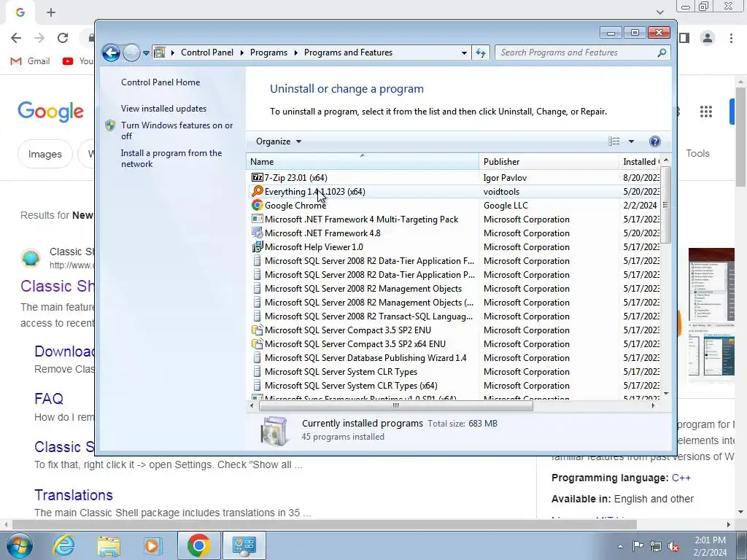Open the address bar history dropdown
Image resolution: width=747 pixels, height=560 pixels.
464,52
